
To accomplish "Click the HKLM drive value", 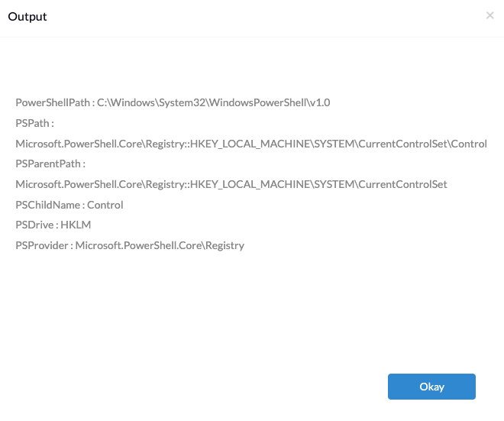I will point(76,225).
